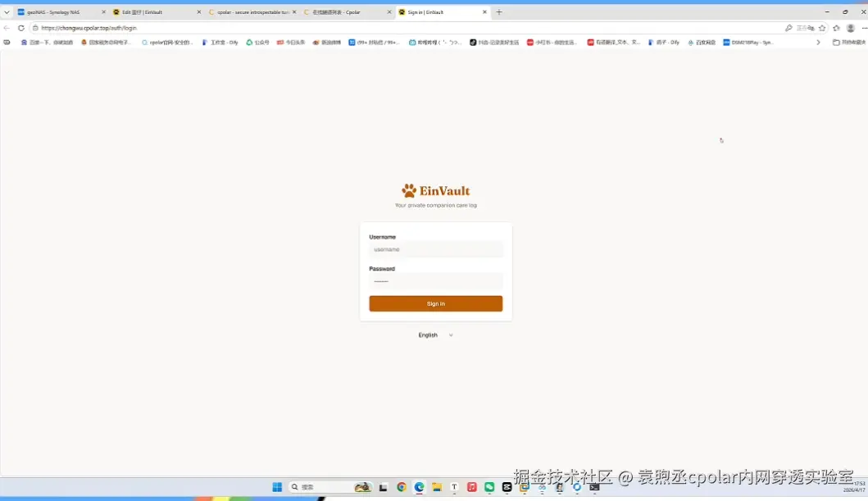Open the 国家税务总局 bookmark
This screenshot has height=501, width=868.
tap(106, 42)
